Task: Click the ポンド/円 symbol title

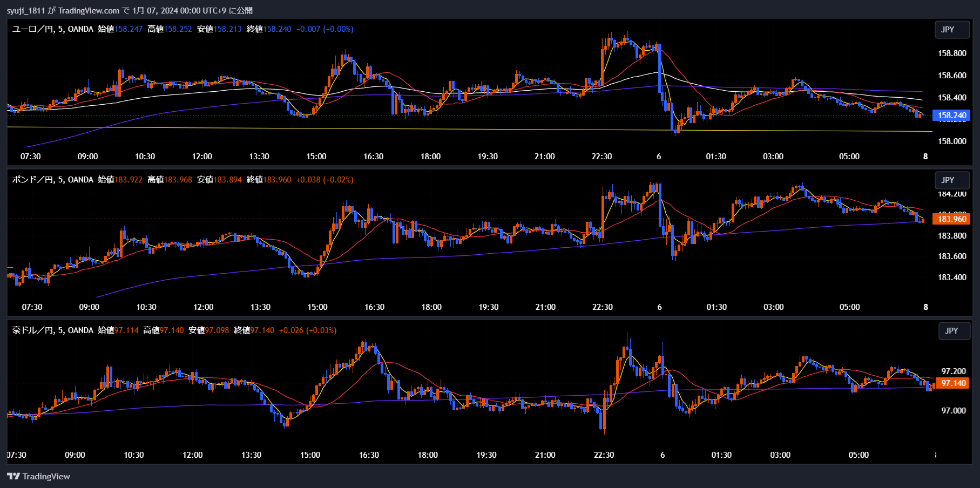Action: pyautogui.click(x=32, y=180)
